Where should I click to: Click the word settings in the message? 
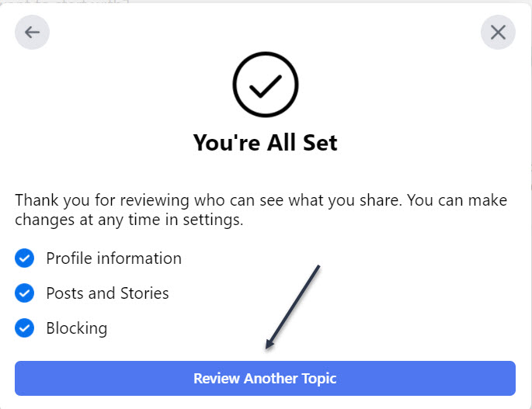point(213,220)
